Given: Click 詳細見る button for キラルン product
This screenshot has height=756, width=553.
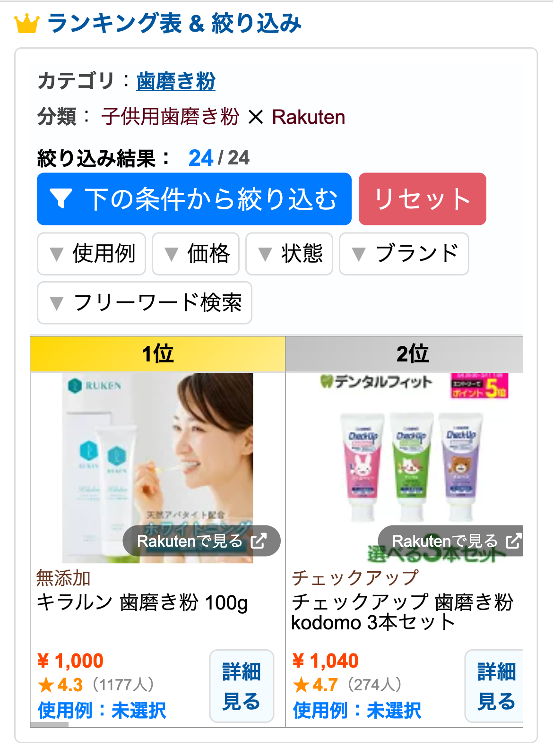Looking at the screenshot, I should pos(242,686).
